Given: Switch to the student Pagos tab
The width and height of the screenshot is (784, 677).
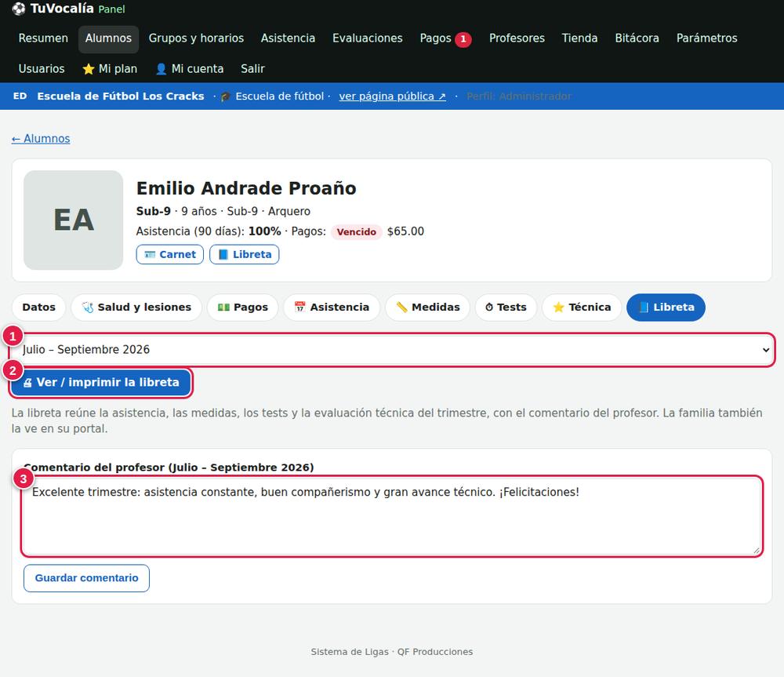Looking at the screenshot, I should 243,308.
